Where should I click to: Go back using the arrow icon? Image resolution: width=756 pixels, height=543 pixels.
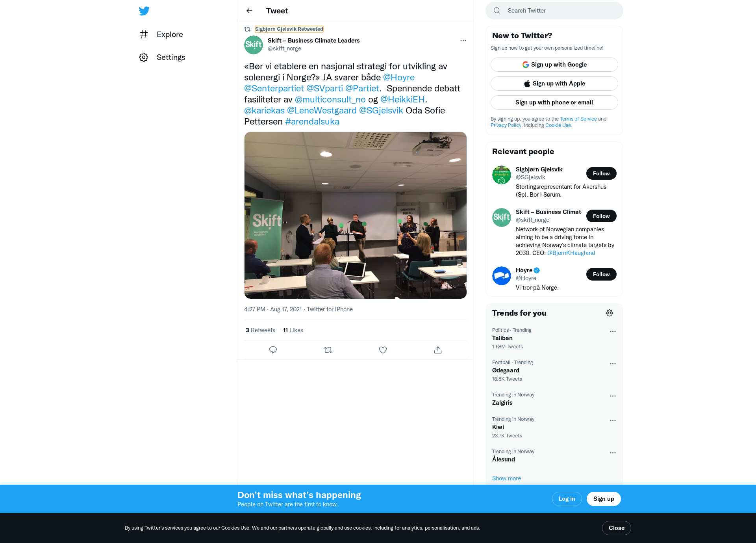tap(249, 11)
